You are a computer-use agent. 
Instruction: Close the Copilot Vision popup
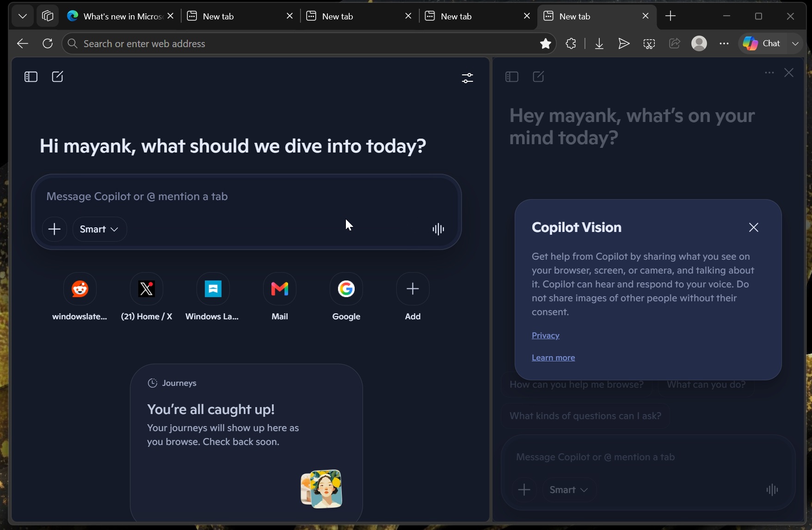[x=754, y=227]
